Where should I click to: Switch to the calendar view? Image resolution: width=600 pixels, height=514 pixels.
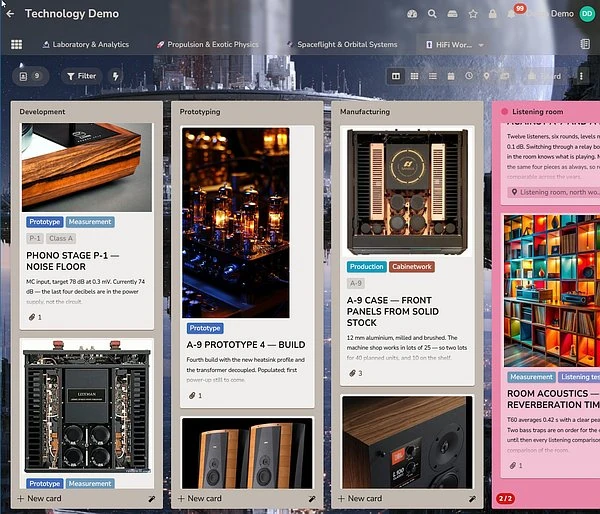(x=451, y=76)
